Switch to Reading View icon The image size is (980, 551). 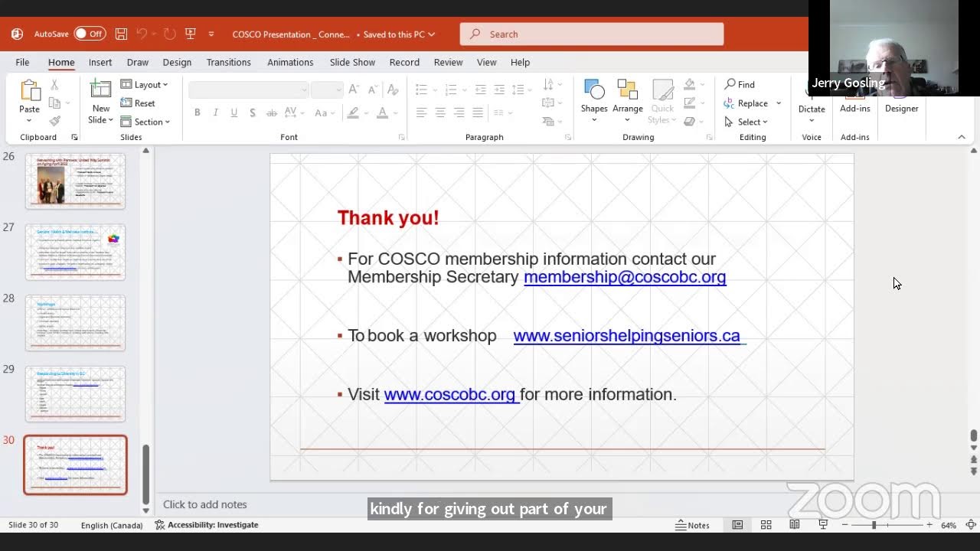point(794,525)
